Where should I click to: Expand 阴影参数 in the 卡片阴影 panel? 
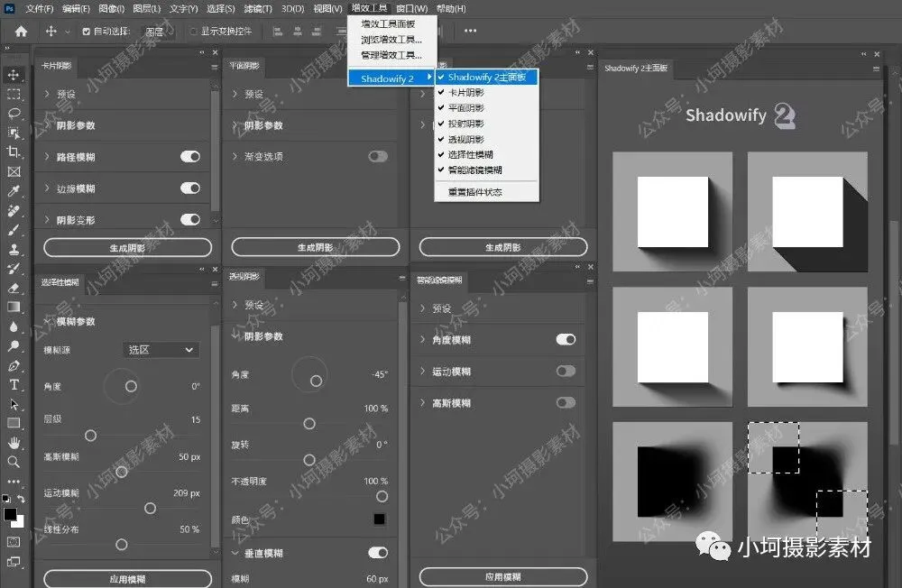(47, 124)
